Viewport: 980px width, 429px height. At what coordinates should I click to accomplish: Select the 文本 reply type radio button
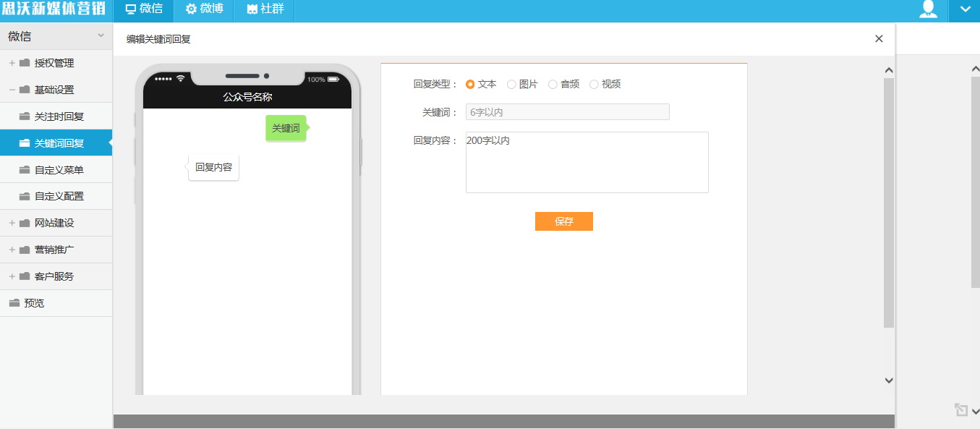(470, 84)
